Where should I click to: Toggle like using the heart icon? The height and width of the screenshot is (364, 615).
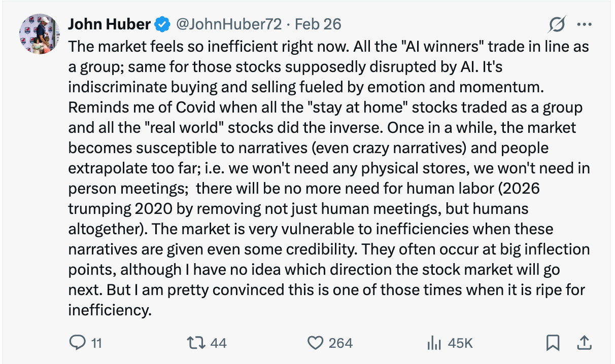315,343
